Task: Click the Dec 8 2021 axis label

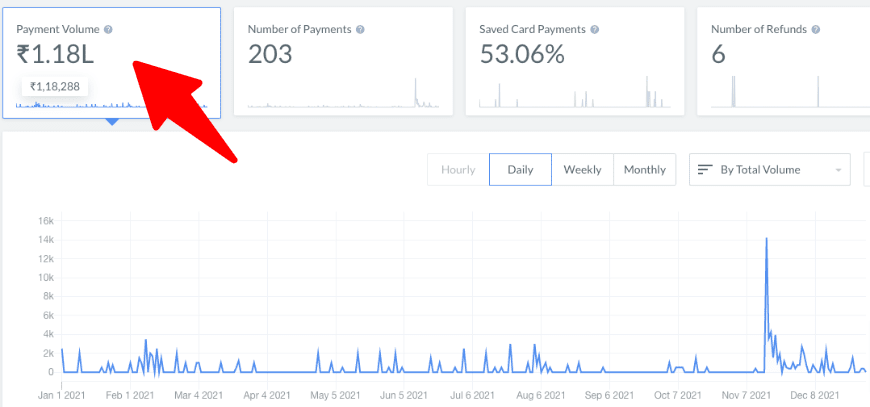Action: 815,395
